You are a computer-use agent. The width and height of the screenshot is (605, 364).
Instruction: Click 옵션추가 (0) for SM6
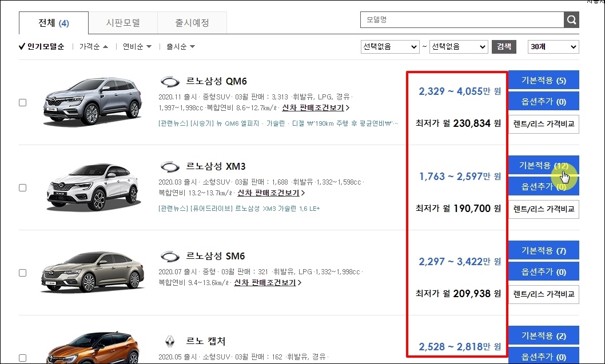coord(544,272)
